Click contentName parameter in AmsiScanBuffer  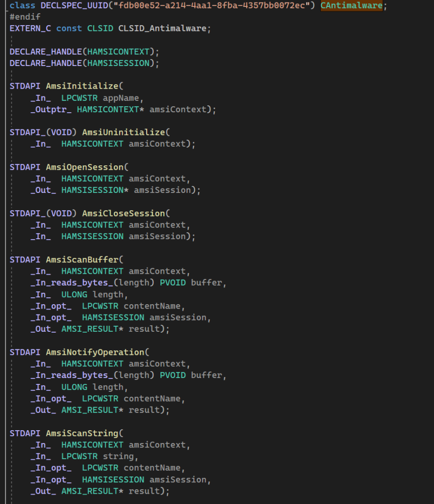coord(152,306)
